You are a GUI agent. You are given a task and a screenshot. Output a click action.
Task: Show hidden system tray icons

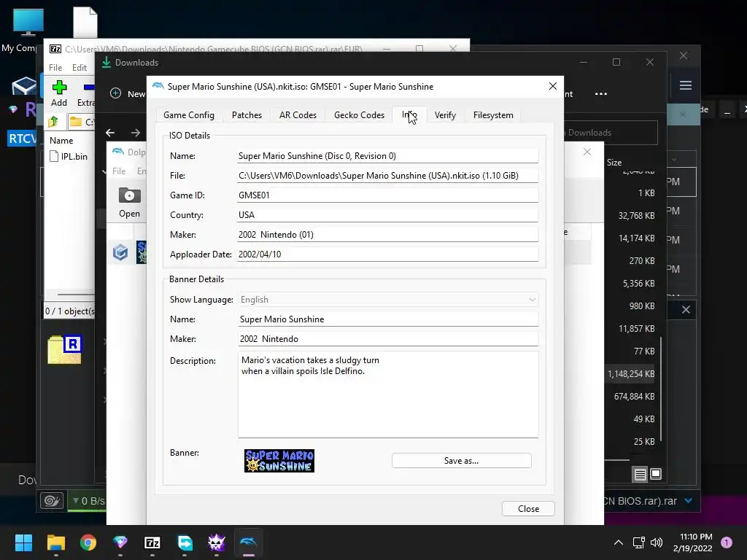619,542
